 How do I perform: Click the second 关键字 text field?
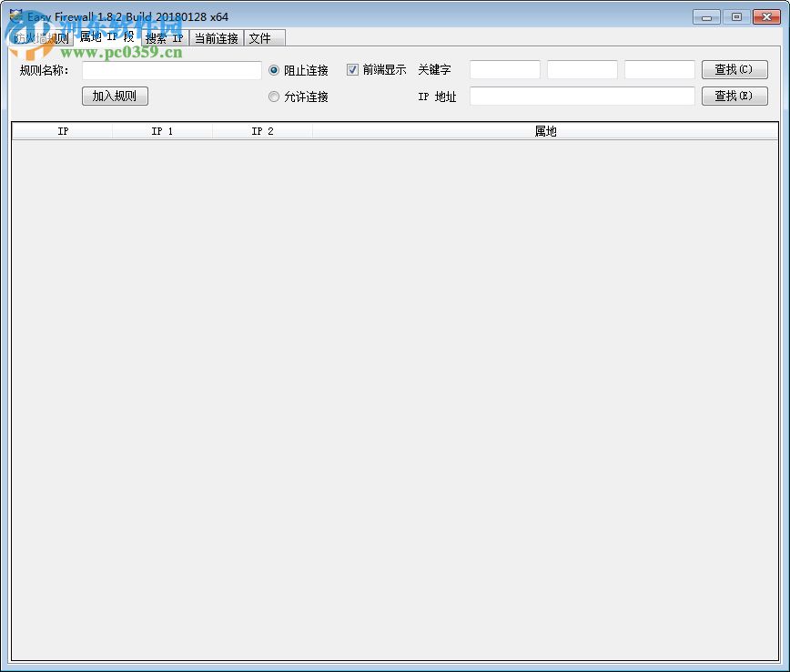point(582,69)
